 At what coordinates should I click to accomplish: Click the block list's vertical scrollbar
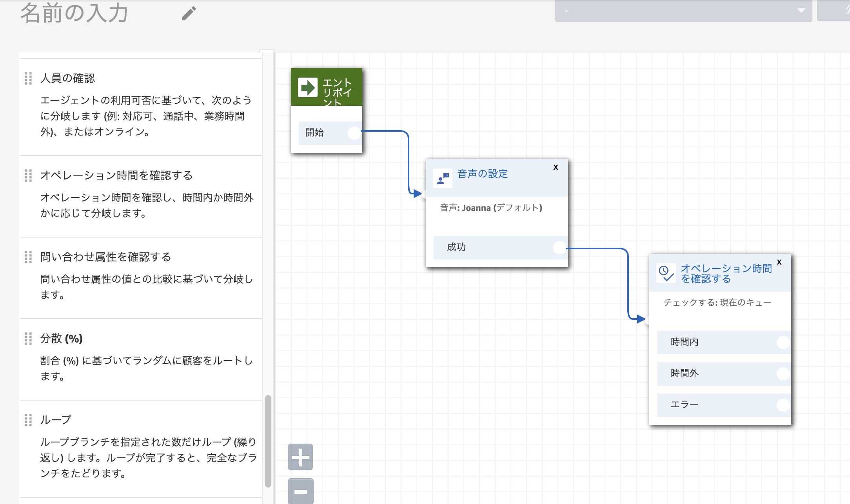coord(268,441)
